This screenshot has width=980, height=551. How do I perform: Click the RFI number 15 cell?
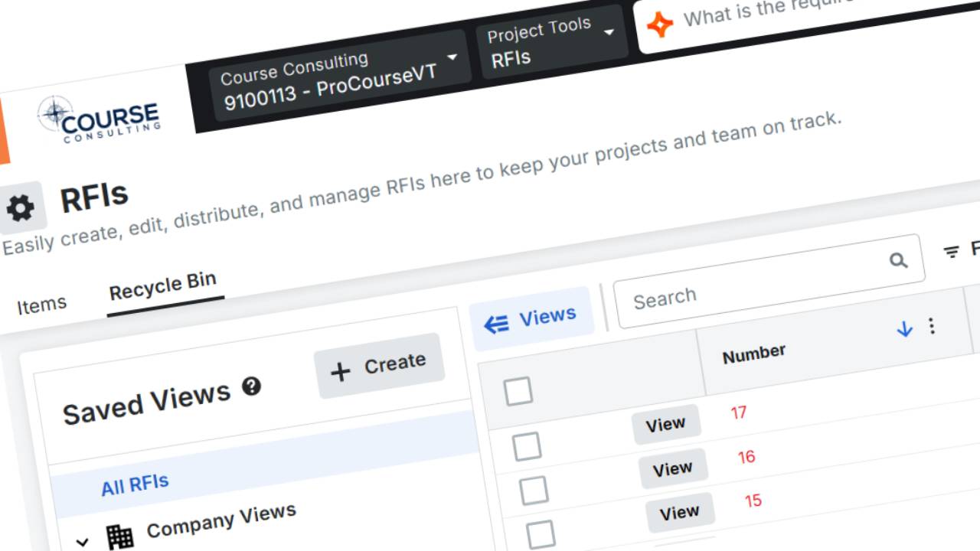pyautogui.click(x=753, y=500)
